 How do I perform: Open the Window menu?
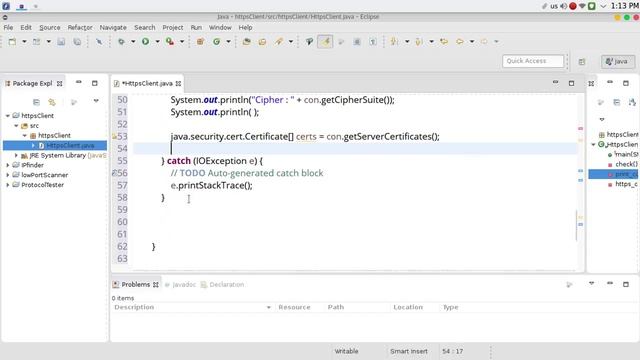220,28
